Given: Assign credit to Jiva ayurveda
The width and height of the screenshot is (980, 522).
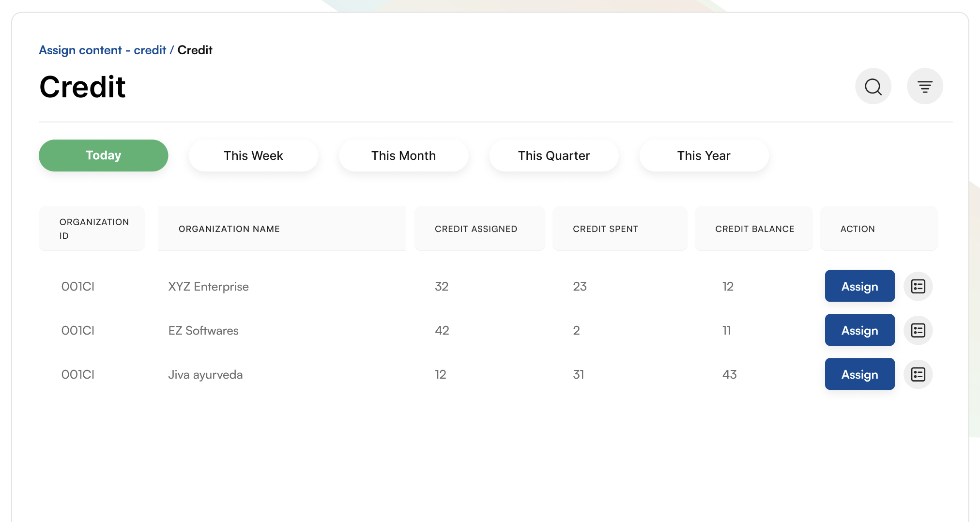Looking at the screenshot, I should (859, 374).
